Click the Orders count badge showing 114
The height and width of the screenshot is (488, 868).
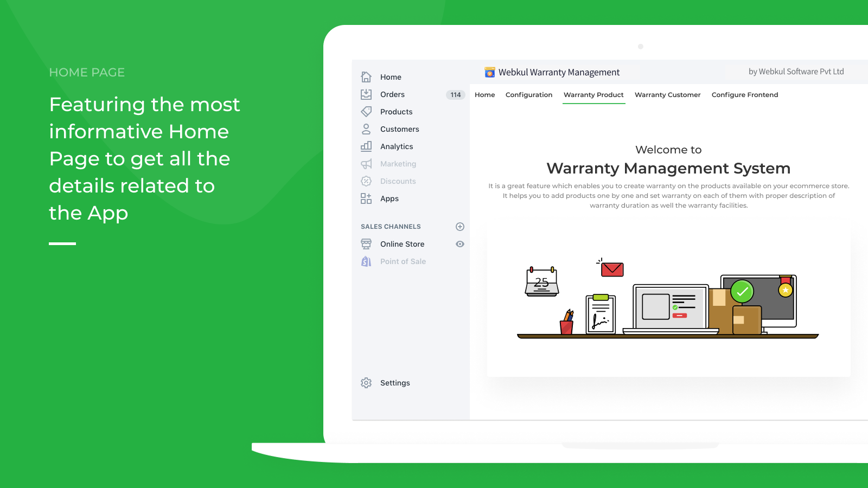pyautogui.click(x=455, y=94)
